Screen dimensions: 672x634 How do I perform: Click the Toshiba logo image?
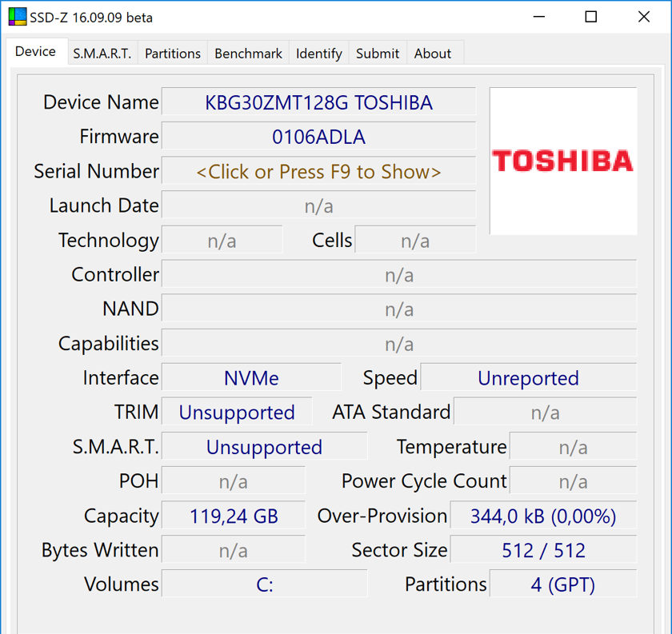(x=562, y=161)
